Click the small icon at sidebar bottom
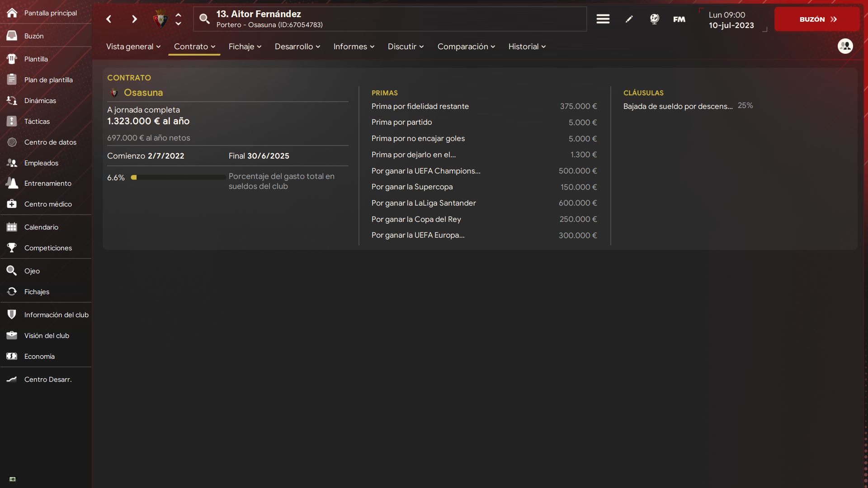868x488 pixels. [x=13, y=479]
